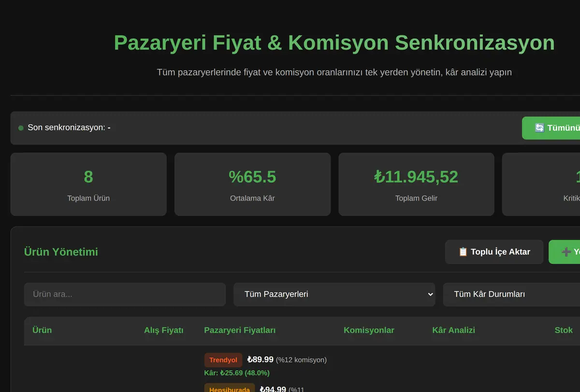Select the Ortalama Kâr %65.5 card
The image size is (580, 392).
(252, 184)
